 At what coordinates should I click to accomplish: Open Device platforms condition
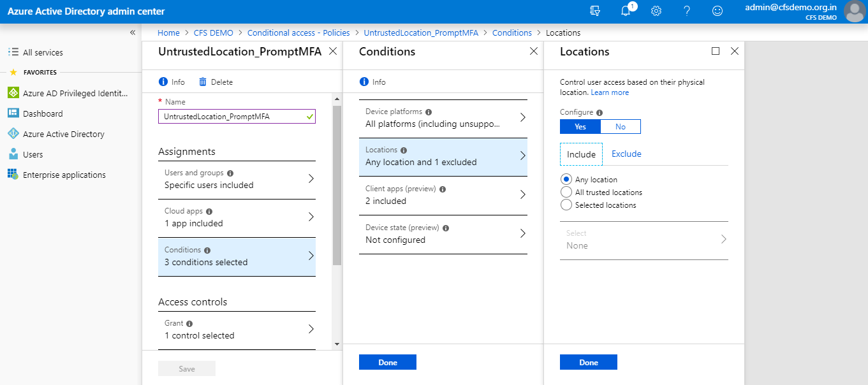click(x=443, y=119)
